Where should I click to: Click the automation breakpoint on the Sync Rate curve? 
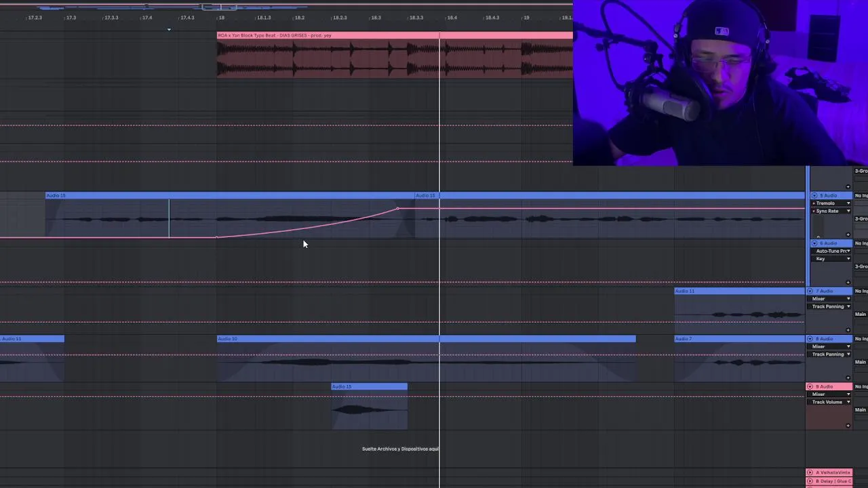pyautogui.click(x=397, y=209)
